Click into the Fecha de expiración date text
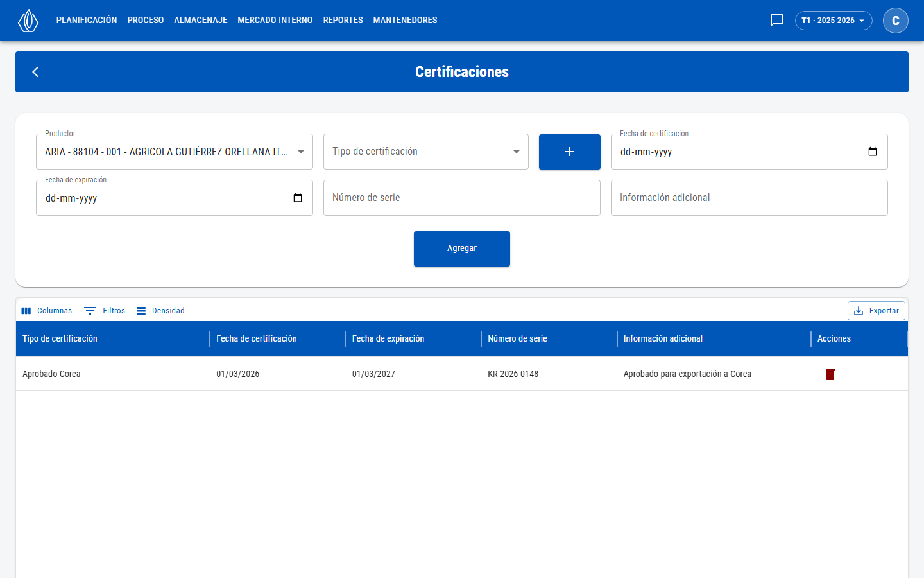 coord(71,198)
